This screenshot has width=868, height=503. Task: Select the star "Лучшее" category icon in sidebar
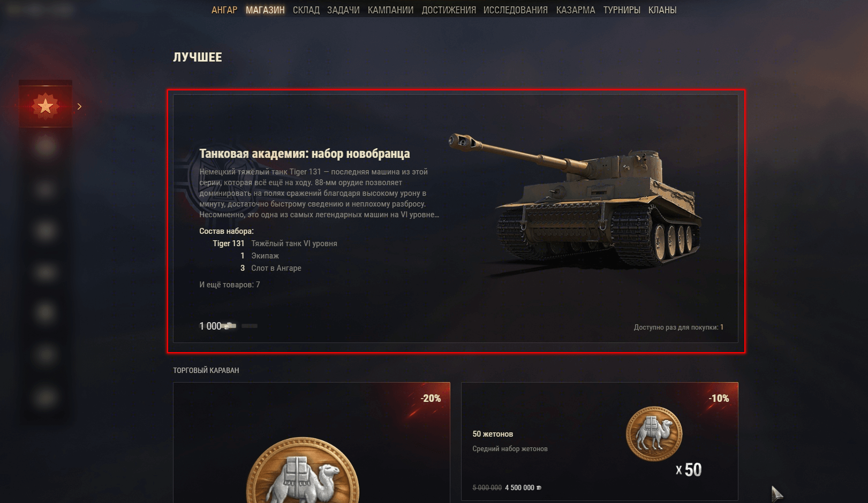(46, 106)
